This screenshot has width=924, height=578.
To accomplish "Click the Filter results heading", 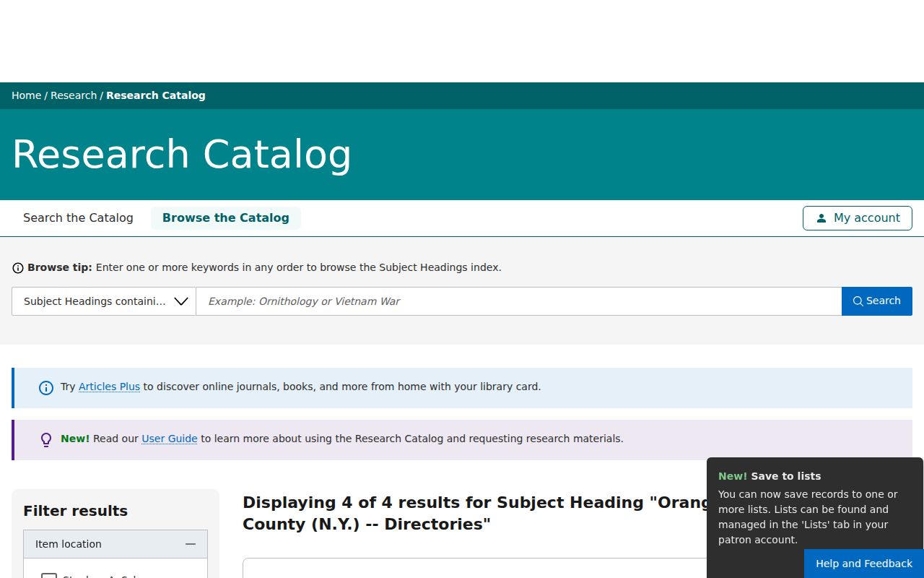I will [76, 511].
